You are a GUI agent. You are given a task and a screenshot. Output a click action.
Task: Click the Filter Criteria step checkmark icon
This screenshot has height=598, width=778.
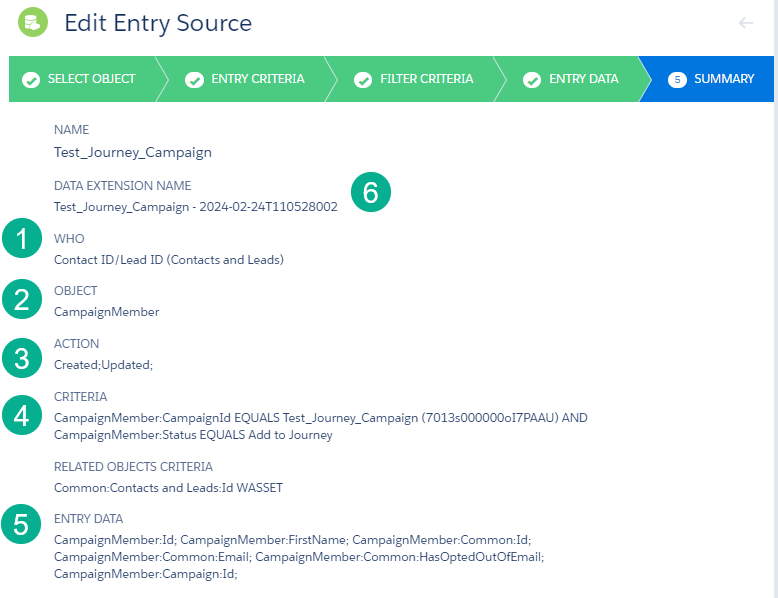coord(363,79)
